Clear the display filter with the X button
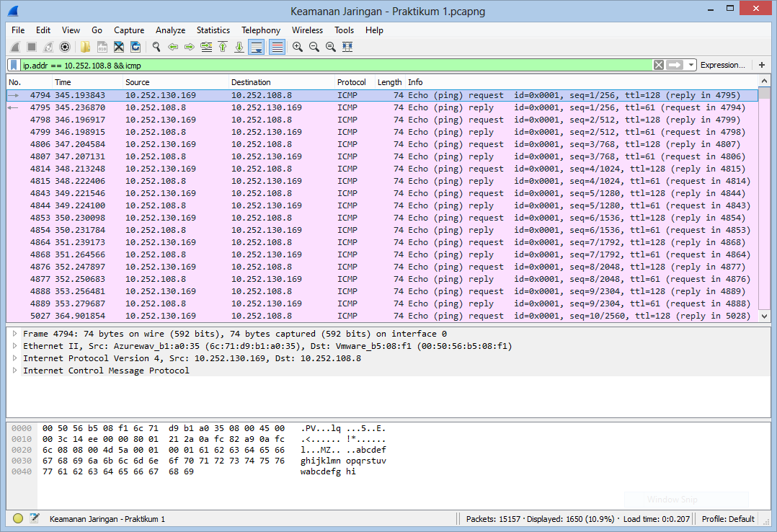 pyautogui.click(x=658, y=65)
